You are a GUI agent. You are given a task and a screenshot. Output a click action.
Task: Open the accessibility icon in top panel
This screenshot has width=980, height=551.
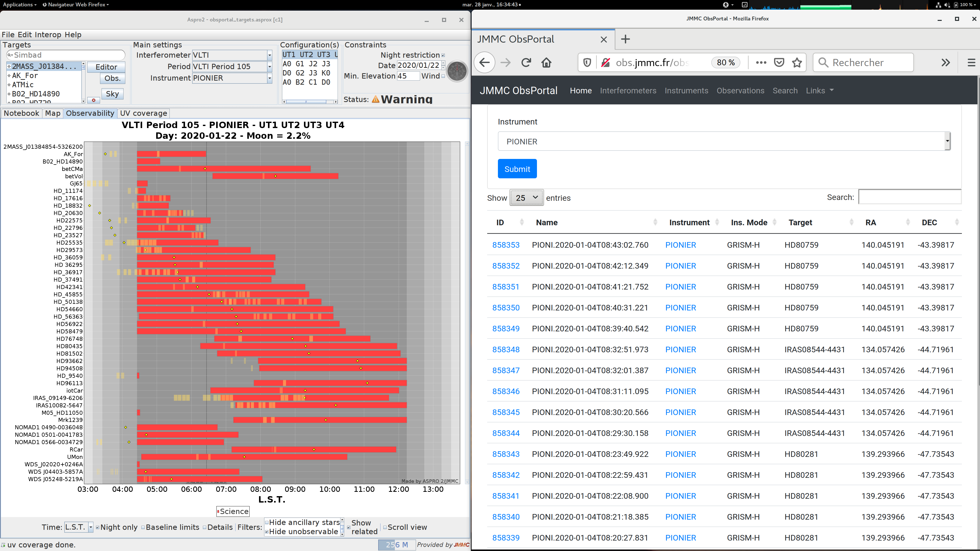tap(726, 5)
